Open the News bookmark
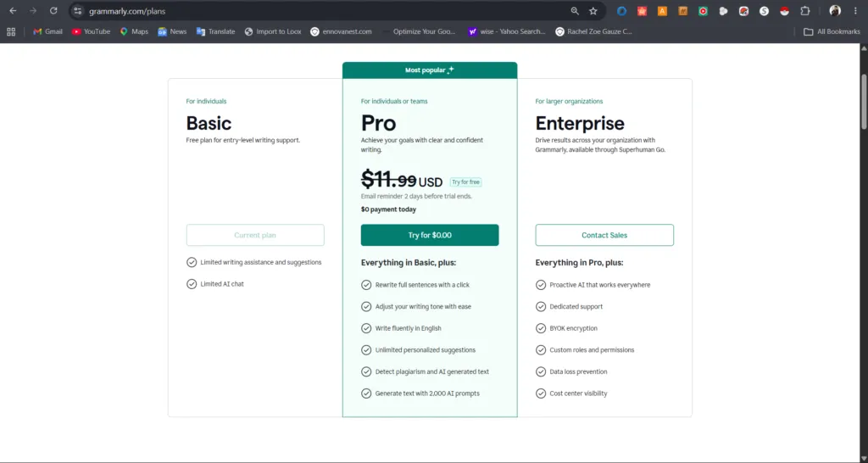 coord(172,31)
